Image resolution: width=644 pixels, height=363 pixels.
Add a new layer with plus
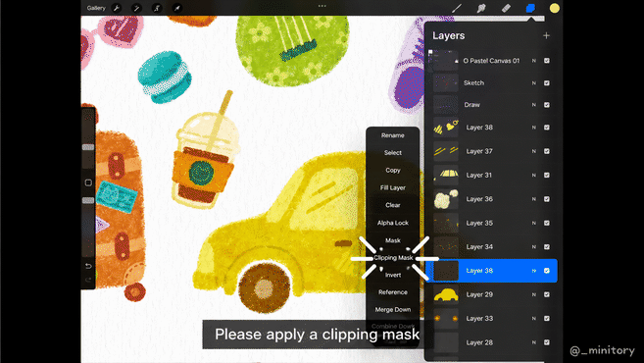click(x=546, y=35)
